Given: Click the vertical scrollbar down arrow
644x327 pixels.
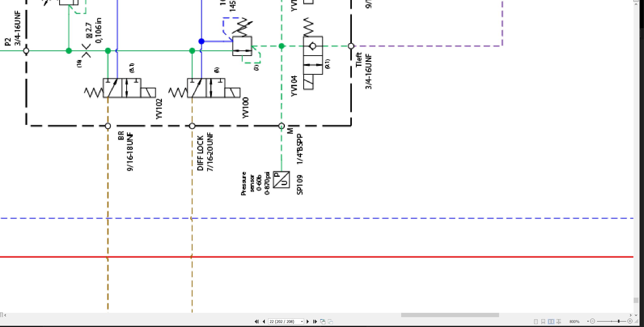Looking at the screenshot, I should pos(636,315).
